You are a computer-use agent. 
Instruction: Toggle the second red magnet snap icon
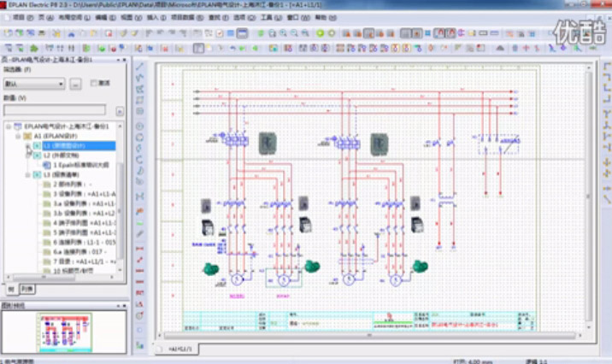click(450, 33)
